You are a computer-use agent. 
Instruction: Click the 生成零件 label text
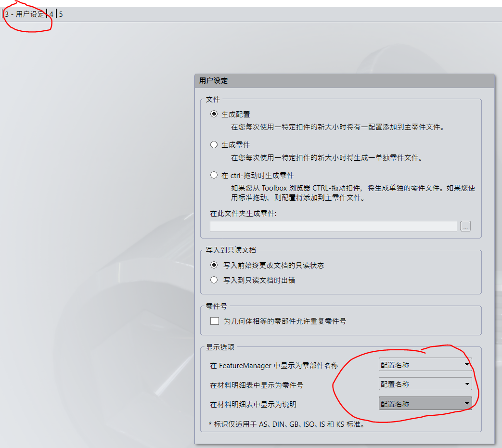tap(236, 145)
